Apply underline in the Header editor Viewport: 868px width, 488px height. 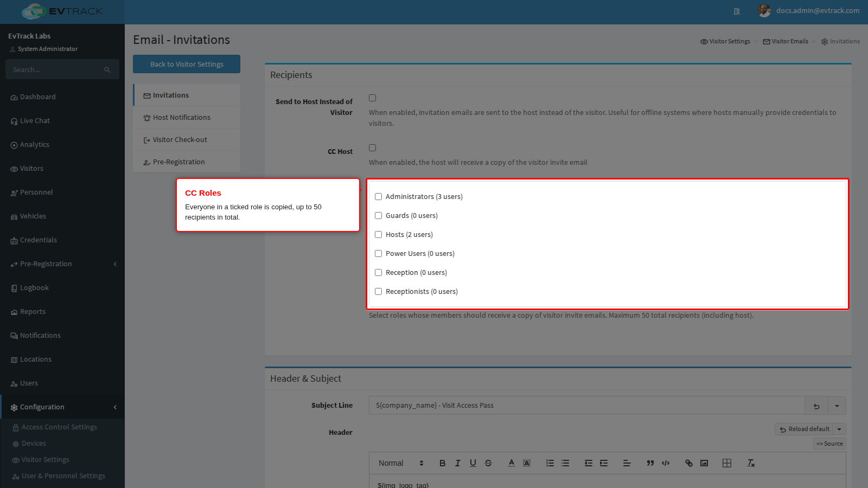473,463
